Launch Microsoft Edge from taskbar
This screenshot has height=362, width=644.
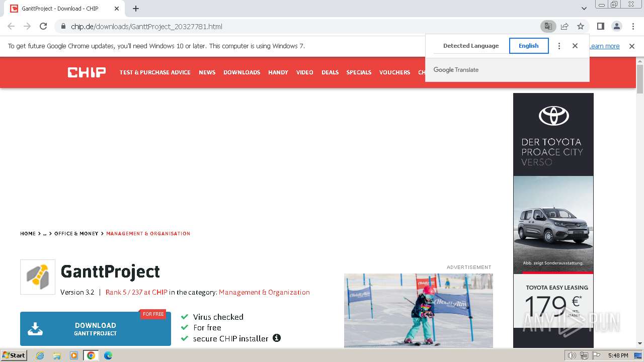tap(108, 355)
